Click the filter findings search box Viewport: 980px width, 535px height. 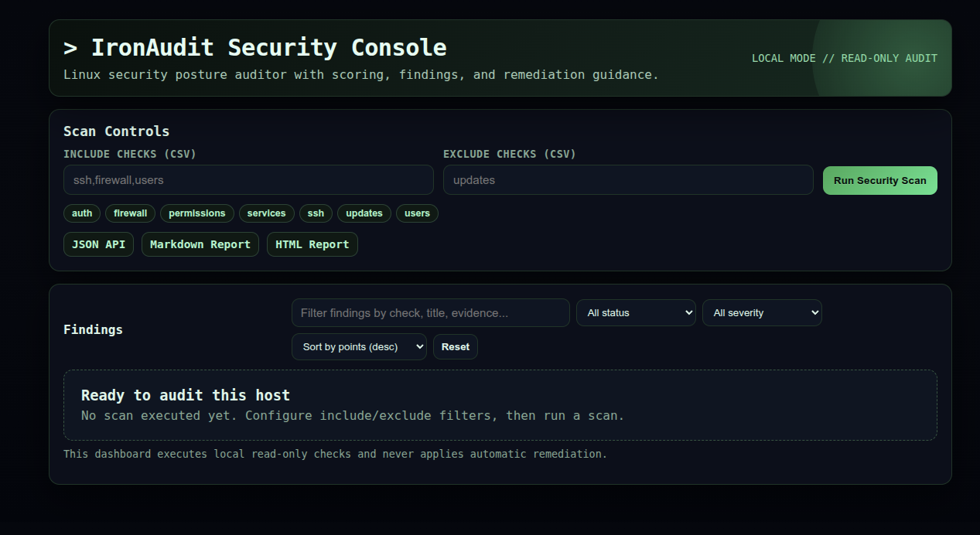tap(430, 313)
